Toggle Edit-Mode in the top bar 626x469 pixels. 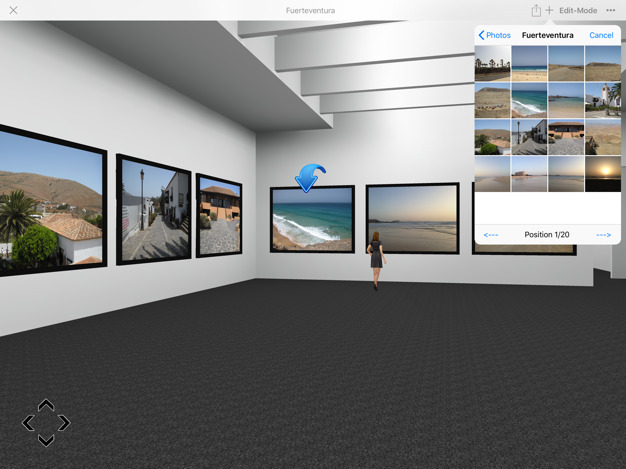pos(578,10)
